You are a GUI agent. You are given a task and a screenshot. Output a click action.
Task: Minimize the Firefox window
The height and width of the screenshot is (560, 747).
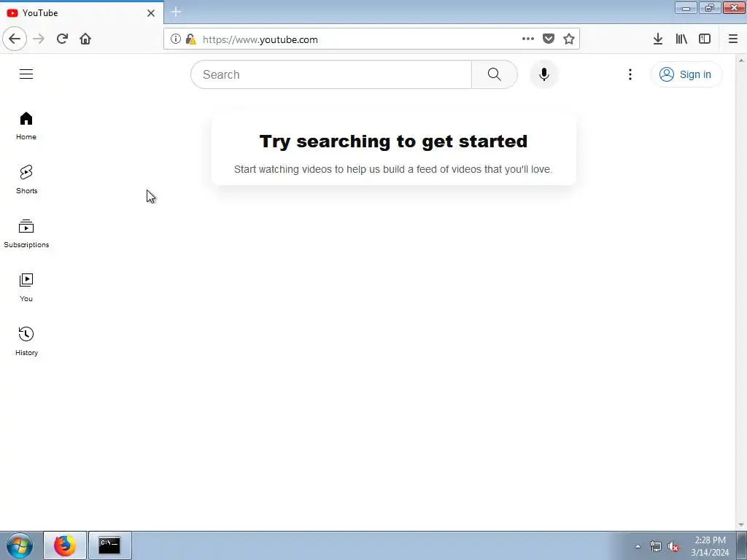(x=686, y=7)
